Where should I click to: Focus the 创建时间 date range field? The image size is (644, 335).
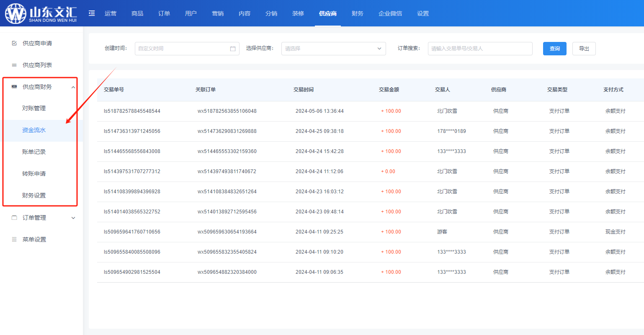point(187,49)
